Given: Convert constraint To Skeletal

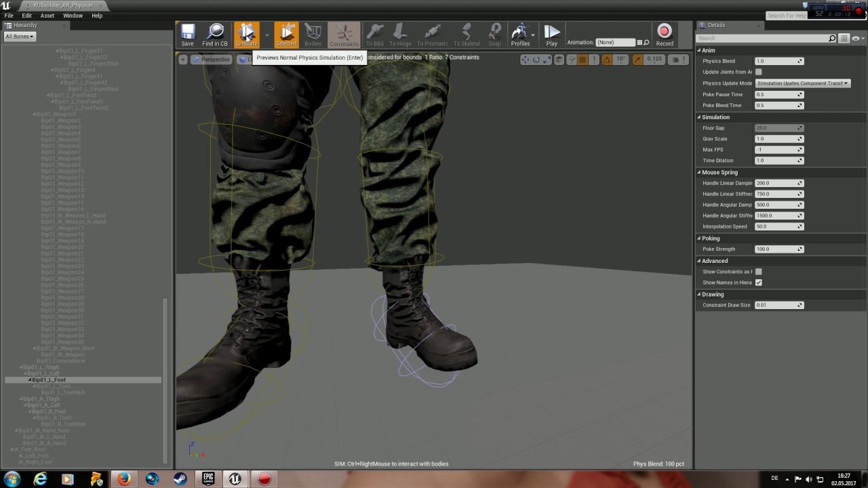Looking at the screenshot, I should pos(467,35).
